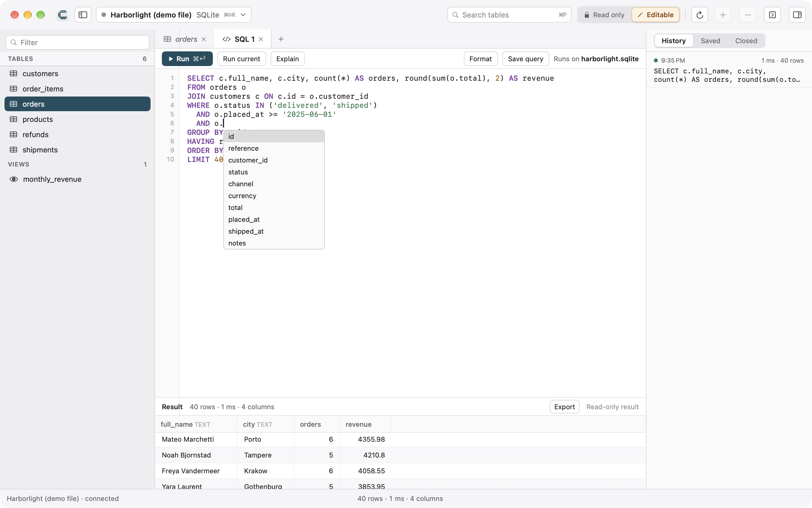Choose notes from autocomplete list

click(x=274, y=243)
